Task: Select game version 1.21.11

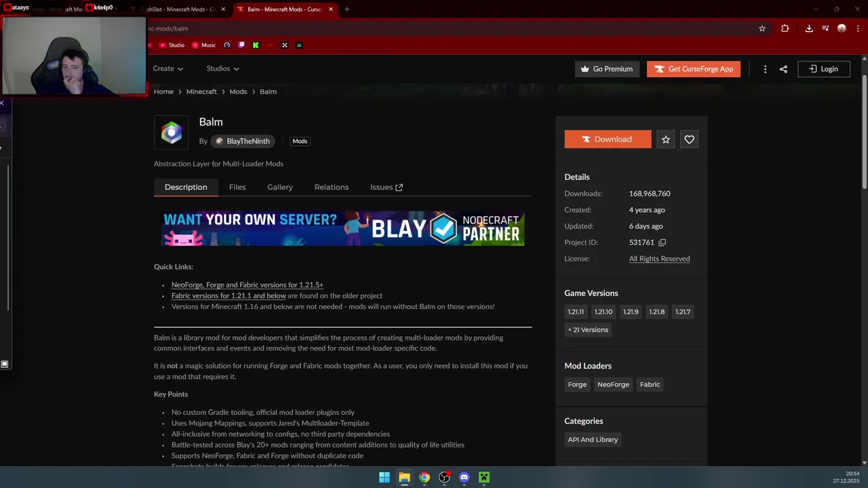Action: point(576,312)
